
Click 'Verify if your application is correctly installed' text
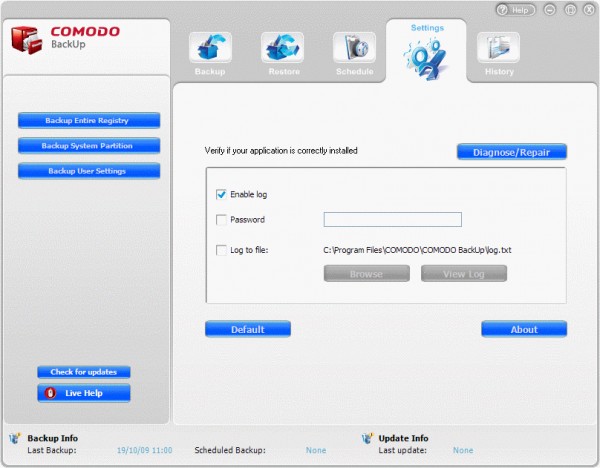(x=281, y=150)
